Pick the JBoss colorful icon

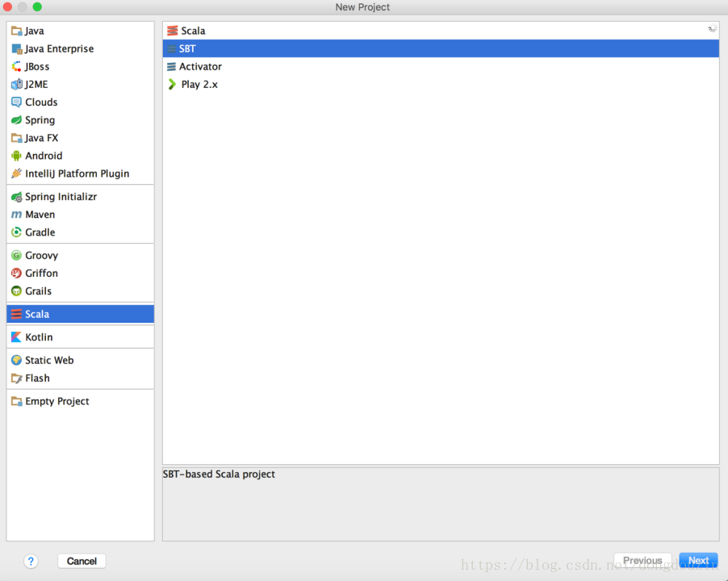point(17,66)
